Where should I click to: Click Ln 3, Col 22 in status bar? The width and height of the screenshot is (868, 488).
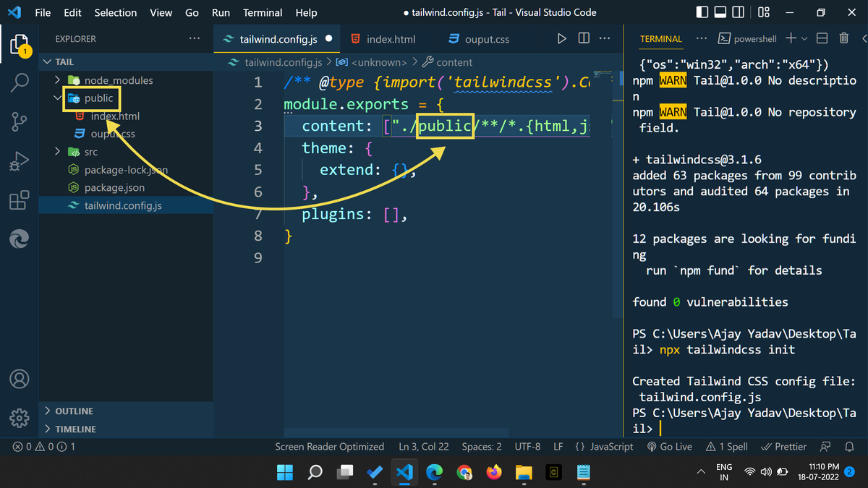coord(424,447)
